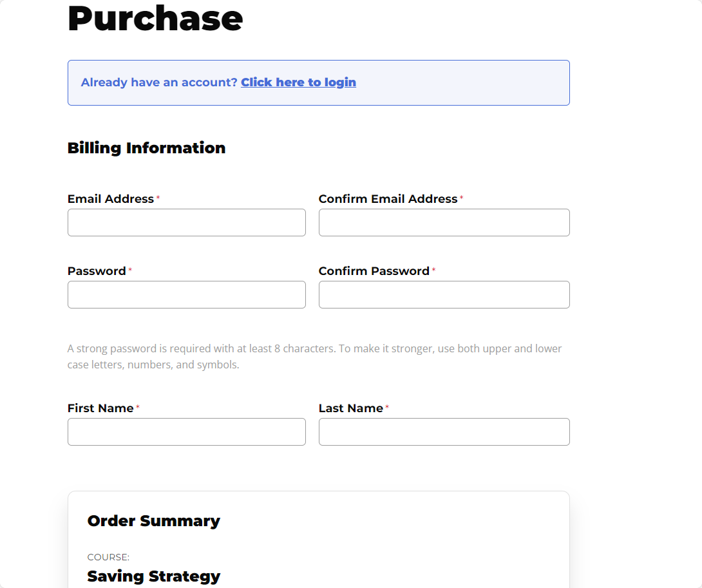Image resolution: width=702 pixels, height=588 pixels.
Task: Open the 'Click here to login' link
Action: 299,82
